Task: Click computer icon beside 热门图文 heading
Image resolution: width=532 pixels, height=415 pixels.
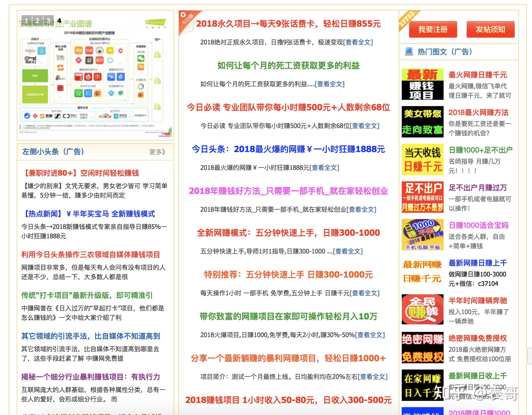Action: [x=409, y=51]
